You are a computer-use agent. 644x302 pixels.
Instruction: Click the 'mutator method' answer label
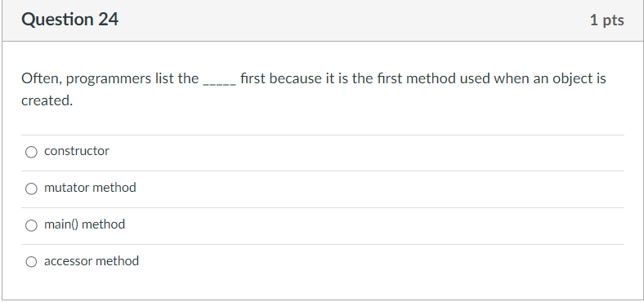(x=90, y=188)
